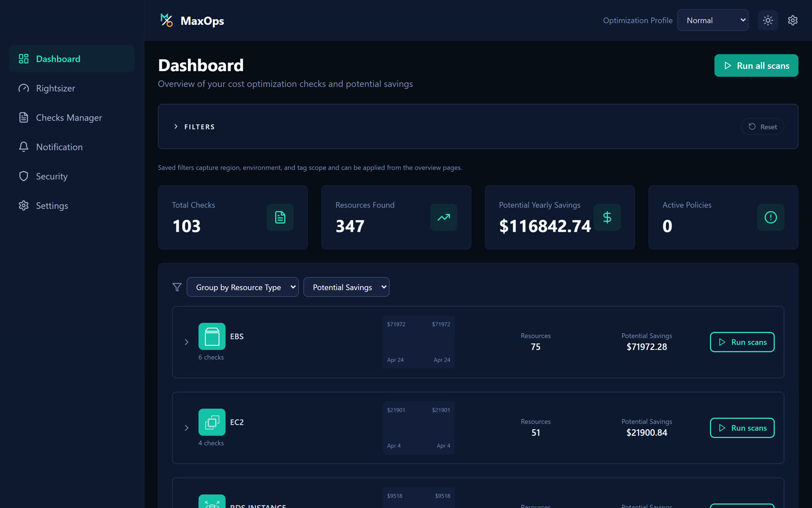
Task: Open the Potential Savings sort dropdown
Action: tap(347, 287)
